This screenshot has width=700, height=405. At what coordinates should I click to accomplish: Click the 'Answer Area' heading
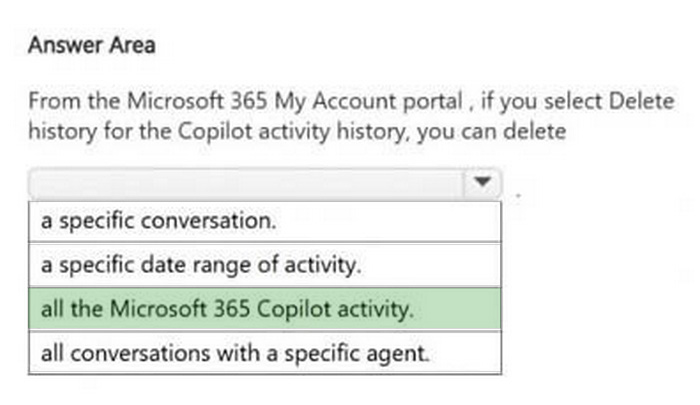(x=92, y=45)
